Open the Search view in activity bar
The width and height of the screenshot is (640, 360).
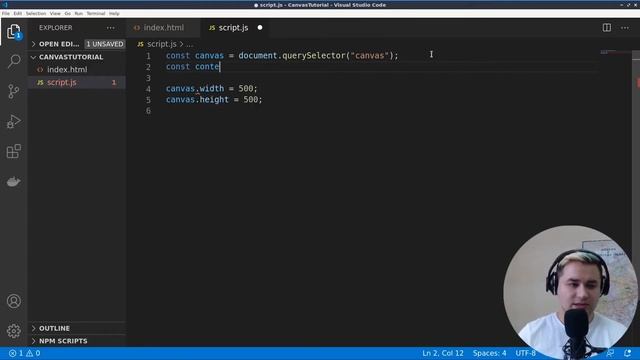coord(13,62)
